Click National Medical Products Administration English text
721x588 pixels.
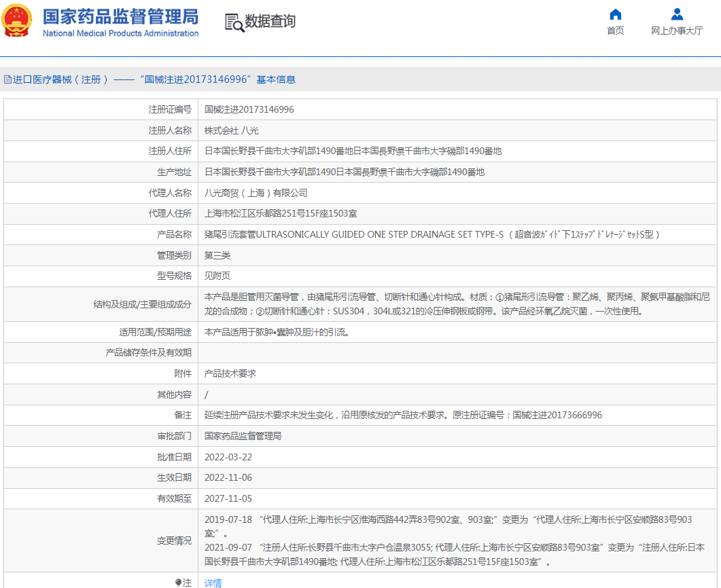[x=120, y=33]
